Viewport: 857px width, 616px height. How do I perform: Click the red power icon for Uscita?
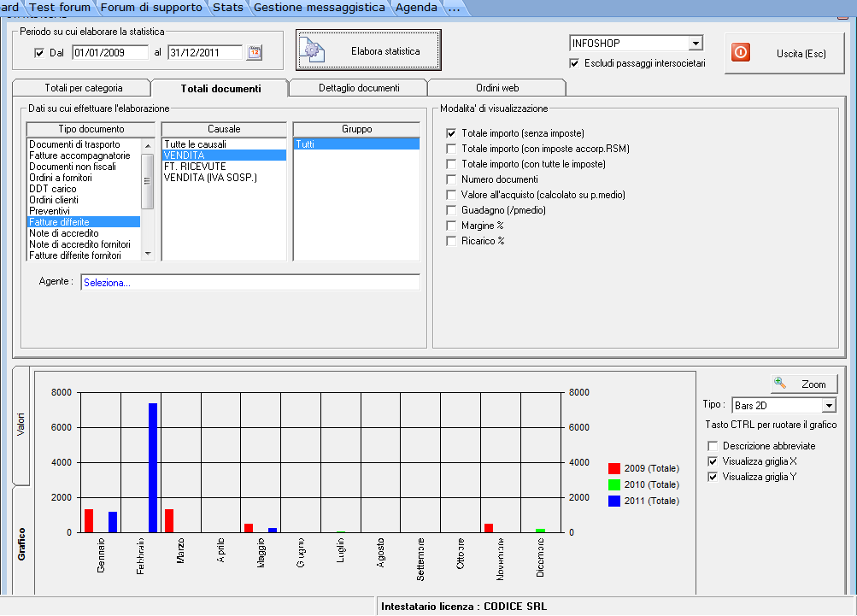(741, 52)
